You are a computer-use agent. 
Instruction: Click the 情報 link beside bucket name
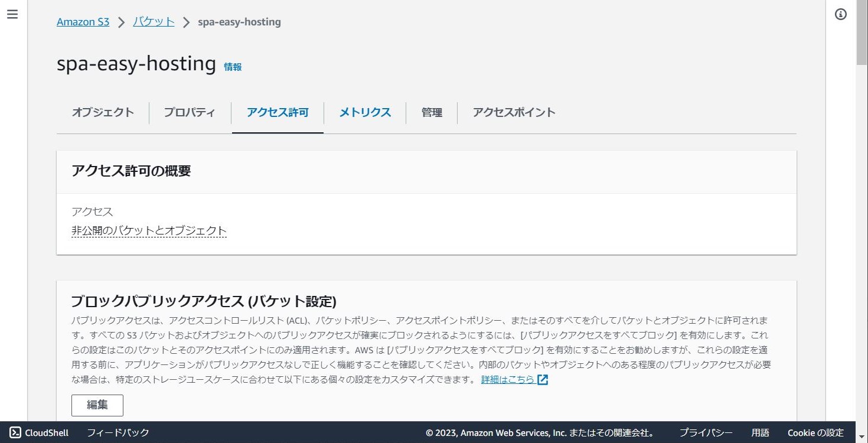233,67
